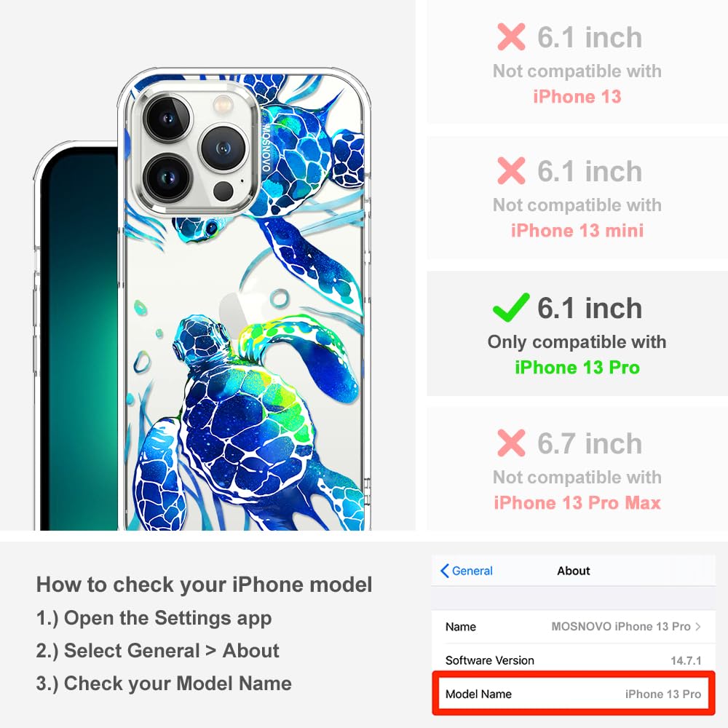Open the Name row disclosure chevron
The width and height of the screenshot is (728, 728).
tap(698, 626)
